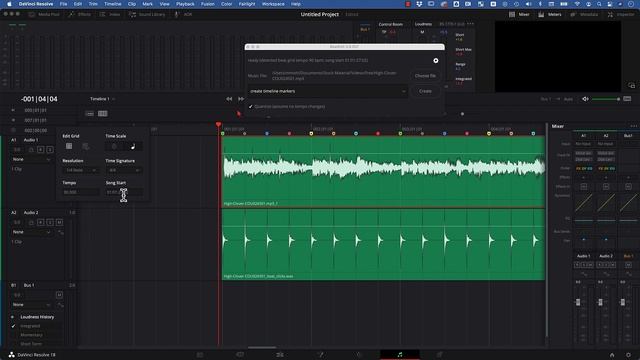
Task: Open project manager home icon
Action: pyautogui.click(x=612, y=355)
